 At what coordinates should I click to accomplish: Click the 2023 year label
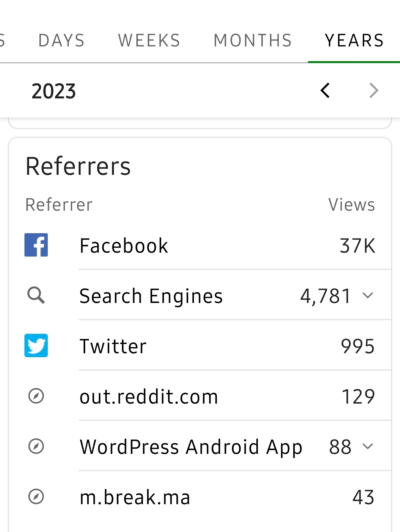tap(54, 91)
